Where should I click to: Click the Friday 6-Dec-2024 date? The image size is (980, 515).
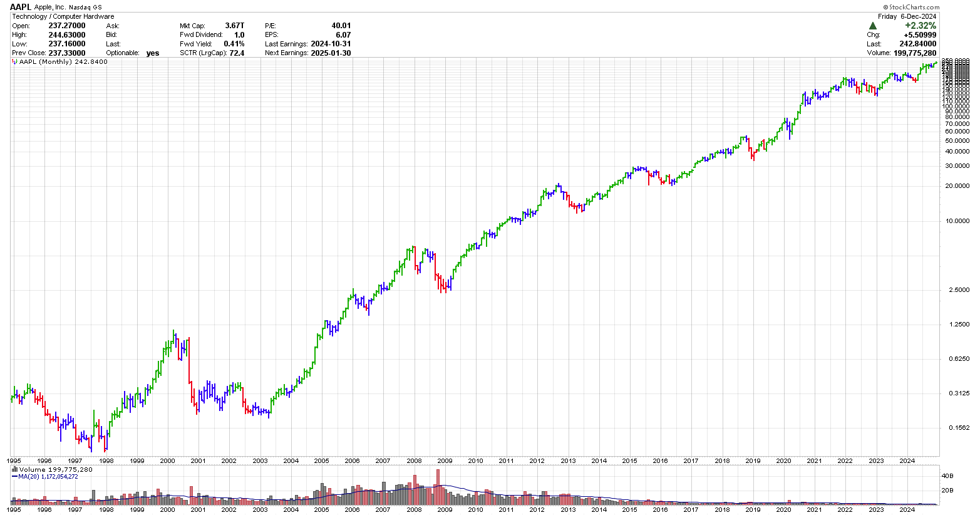[x=907, y=16]
